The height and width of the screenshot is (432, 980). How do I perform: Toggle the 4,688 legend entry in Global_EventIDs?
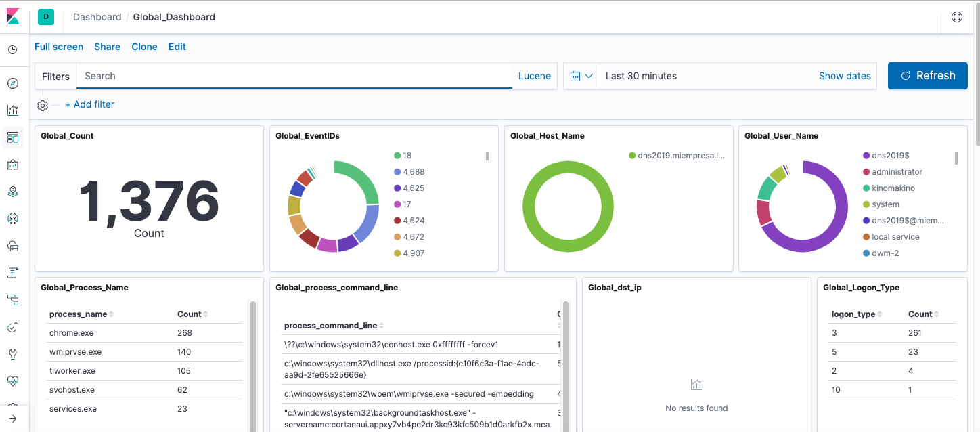414,172
